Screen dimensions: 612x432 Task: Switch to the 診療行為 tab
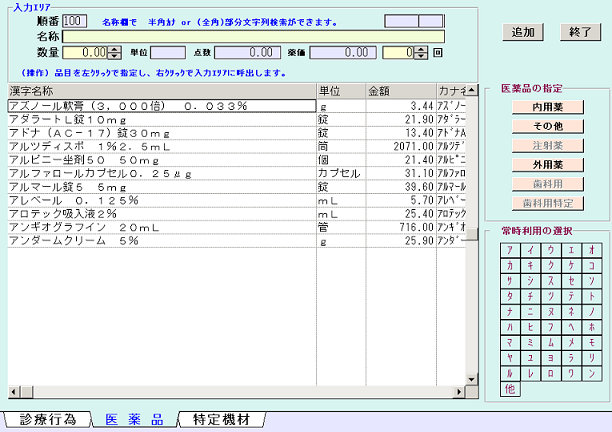pyautogui.click(x=47, y=419)
